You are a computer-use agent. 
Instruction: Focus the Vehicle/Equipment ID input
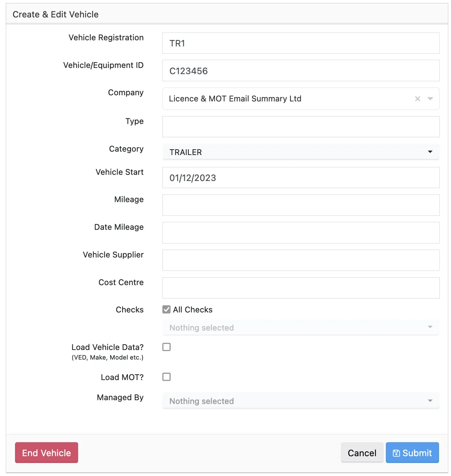point(301,71)
